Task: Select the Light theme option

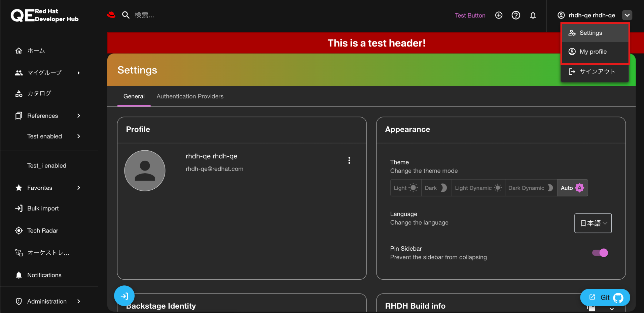Action: coord(406,188)
